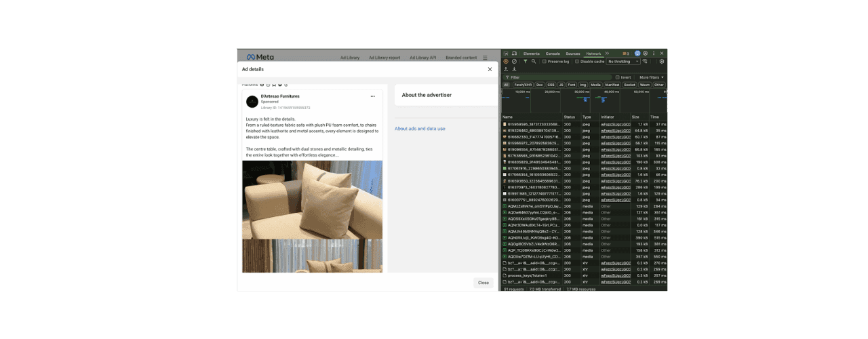Image resolution: width=868 pixels, height=339 pixels.
Task: Select the All request type filter
Action: click(506, 85)
